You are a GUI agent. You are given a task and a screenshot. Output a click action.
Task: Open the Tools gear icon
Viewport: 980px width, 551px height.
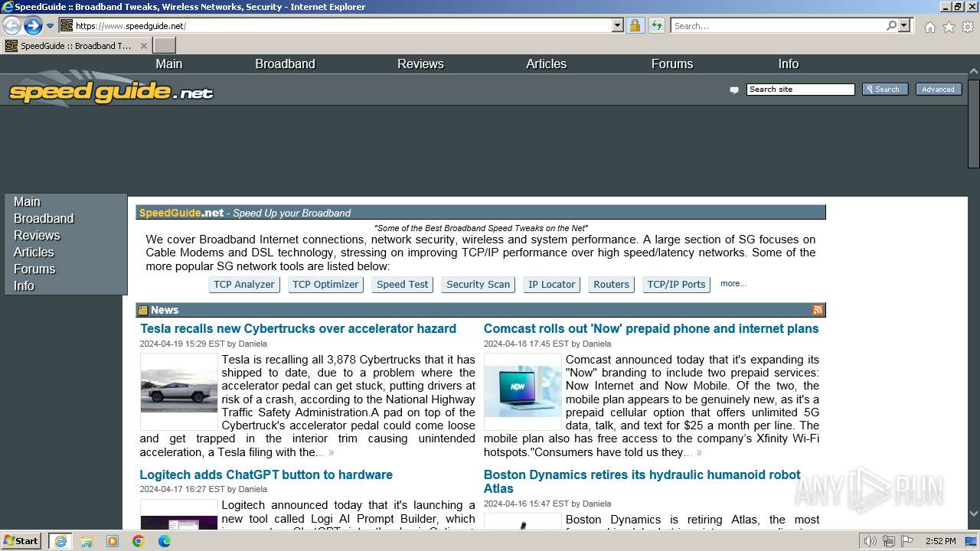(x=968, y=27)
